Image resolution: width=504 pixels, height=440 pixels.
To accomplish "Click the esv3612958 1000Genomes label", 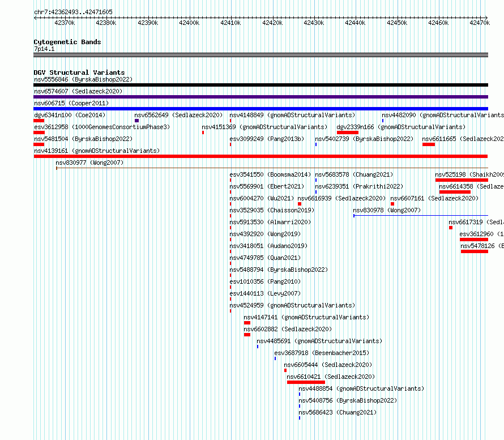I will click(102, 127).
